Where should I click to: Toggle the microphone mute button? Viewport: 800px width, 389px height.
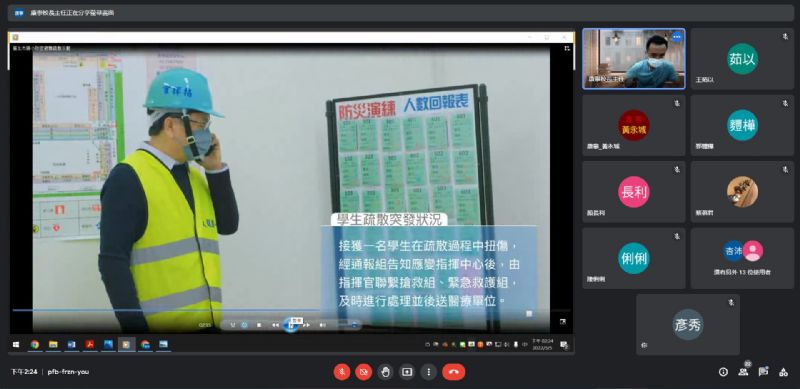(x=342, y=372)
